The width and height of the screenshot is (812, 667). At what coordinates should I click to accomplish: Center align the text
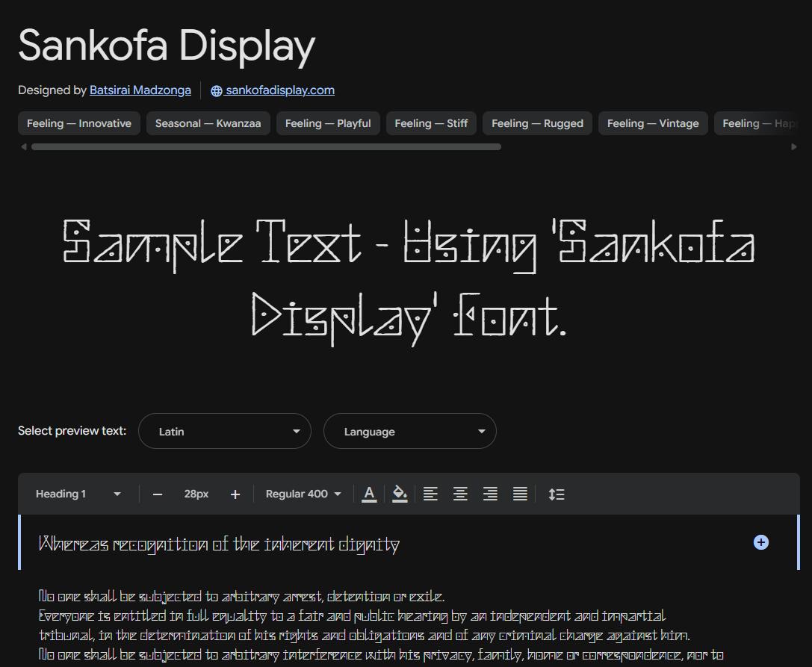tap(460, 494)
